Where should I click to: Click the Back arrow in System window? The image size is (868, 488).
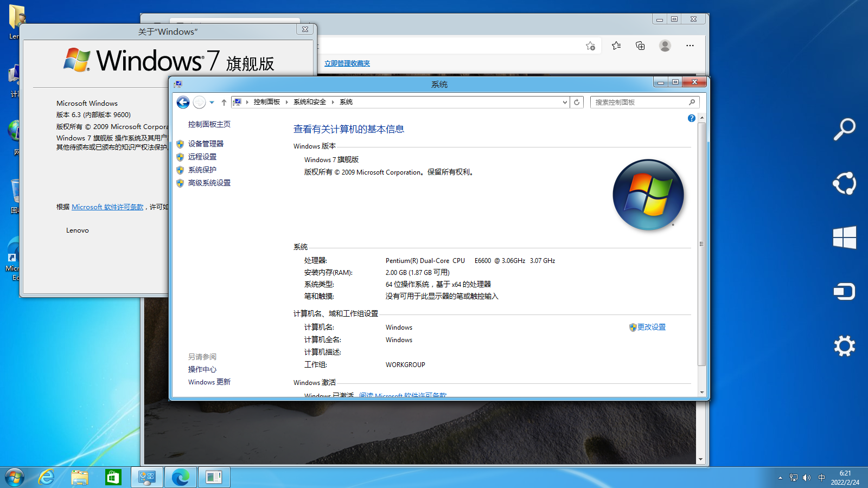[x=183, y=102]
